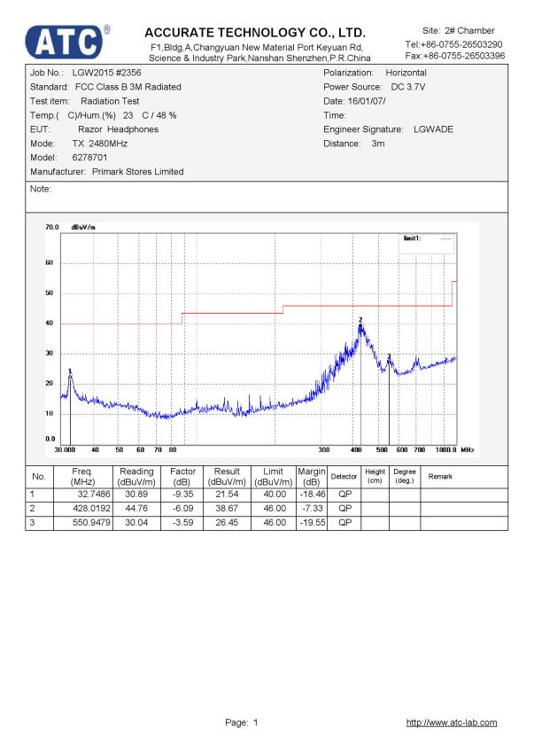The width and height of the screenshot is (534, 756).
Task: Click the Mode value "TX 2480MHz"
Action: pyautogui.click(x=100, y=144)
